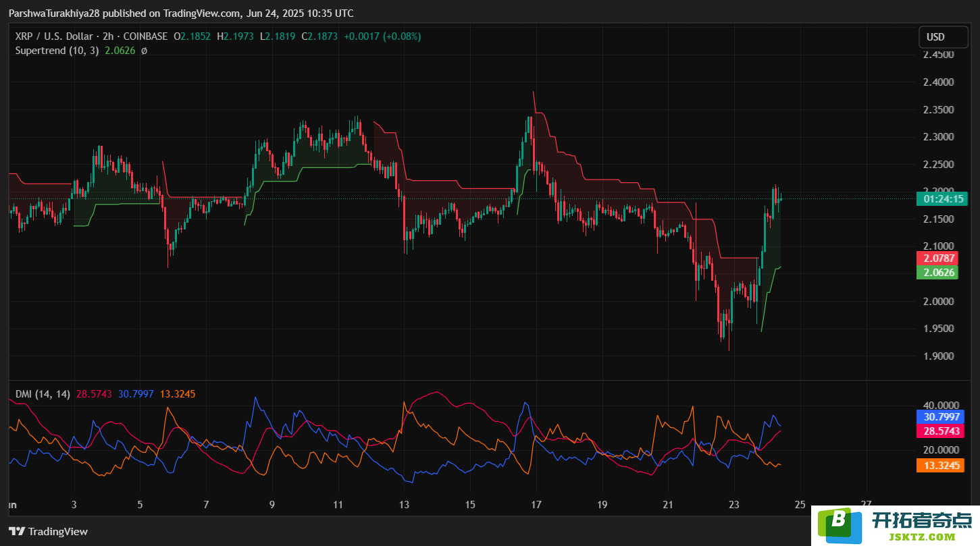Click the 2.1000 price axis label
Viewport: 980px width, 546px height.
(939, 246)
